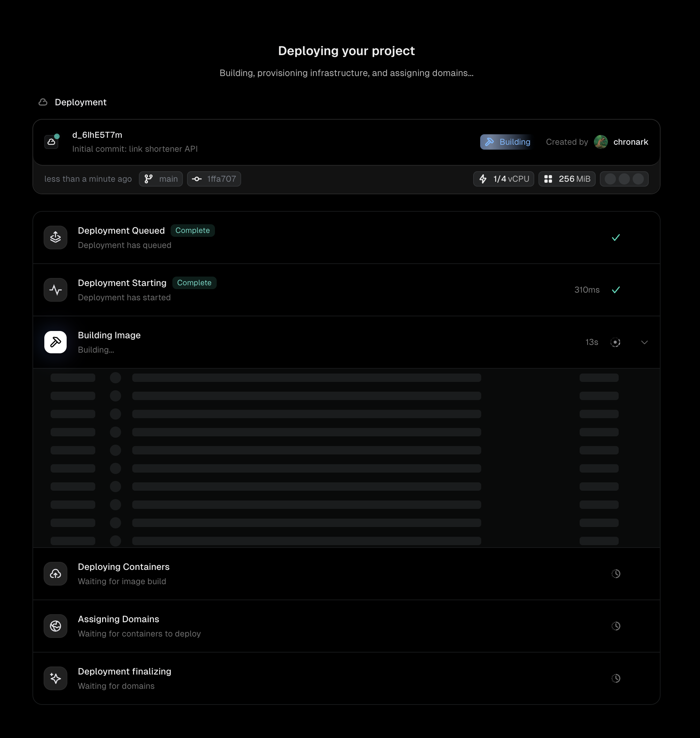Click the three-dot indicator next to 256 MiB

click(x=624, y=179)
